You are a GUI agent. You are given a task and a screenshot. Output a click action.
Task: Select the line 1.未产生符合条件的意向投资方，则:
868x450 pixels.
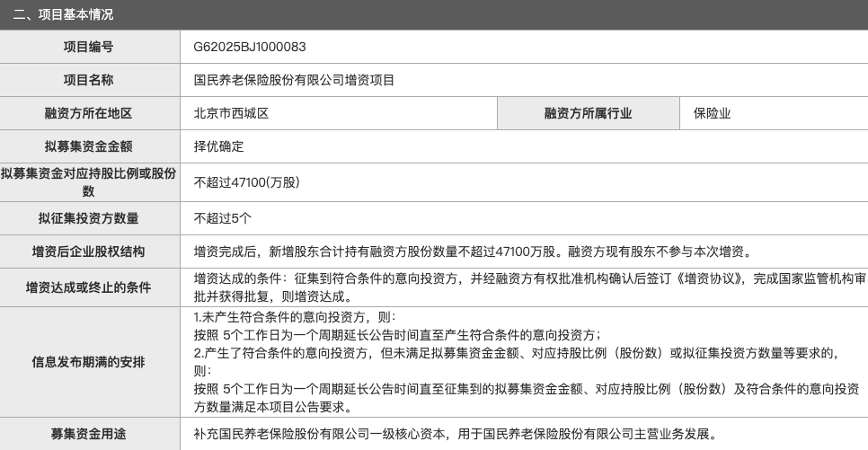(295, 317)
